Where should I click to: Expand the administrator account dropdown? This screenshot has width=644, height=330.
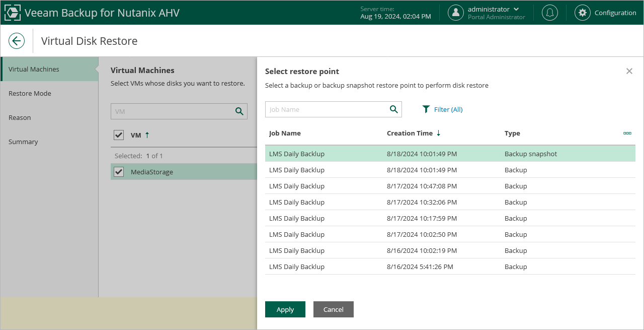[516, 9]
